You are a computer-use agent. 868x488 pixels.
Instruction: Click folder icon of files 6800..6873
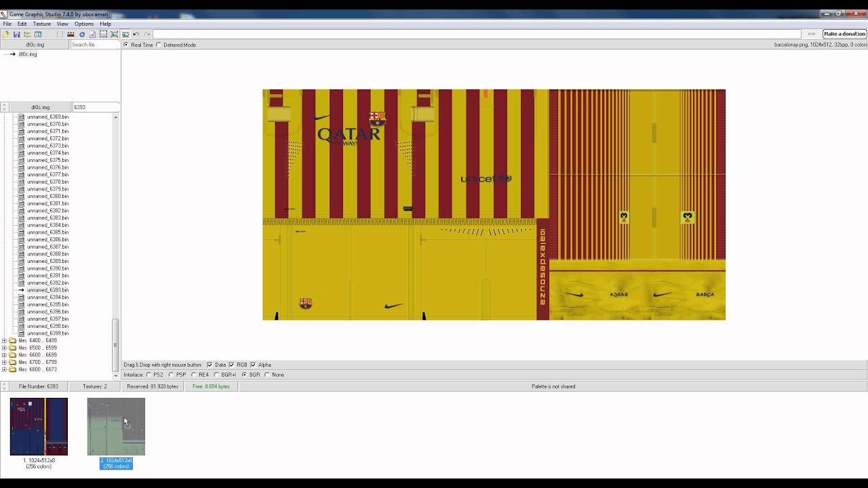coord(12,369)
